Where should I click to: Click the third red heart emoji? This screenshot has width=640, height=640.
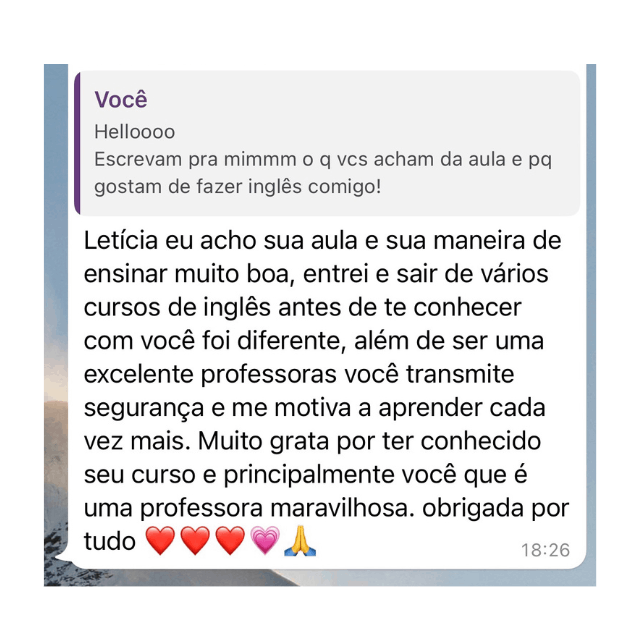coord(230,540)
